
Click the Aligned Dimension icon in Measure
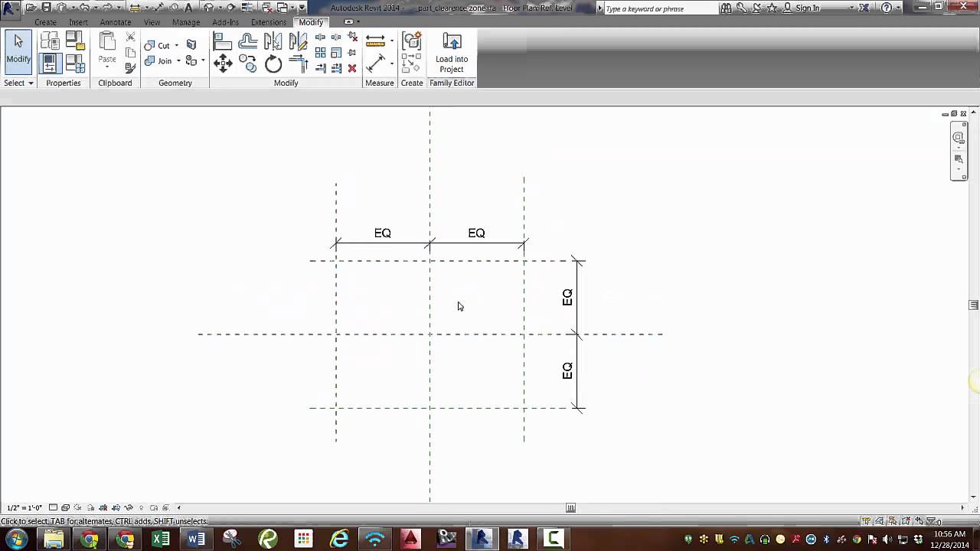375,64
